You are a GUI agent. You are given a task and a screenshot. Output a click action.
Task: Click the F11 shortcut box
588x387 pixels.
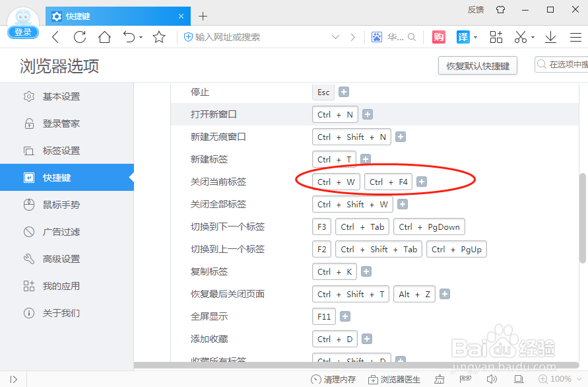pos(324,316)
